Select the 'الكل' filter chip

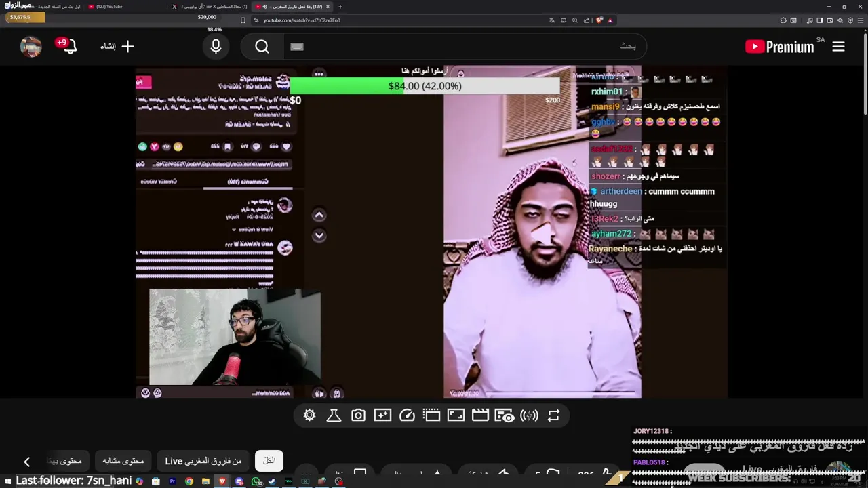[x=269, y=460]
